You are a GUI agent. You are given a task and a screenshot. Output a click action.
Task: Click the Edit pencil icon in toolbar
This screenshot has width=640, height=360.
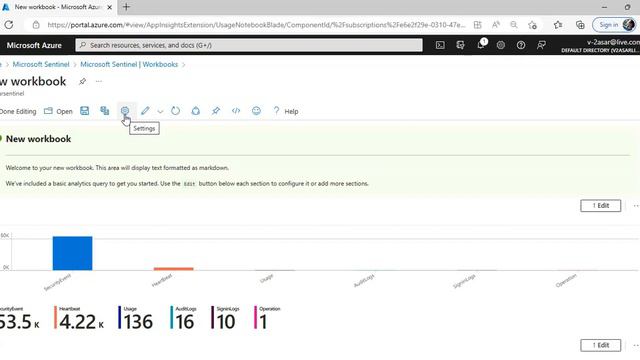point(145,111)
